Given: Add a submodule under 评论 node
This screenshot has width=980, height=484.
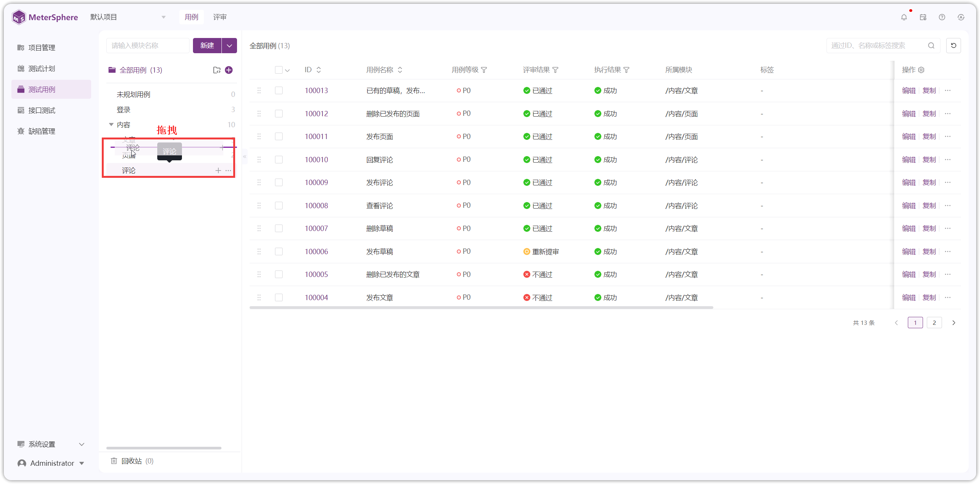Looking at the screenshot, I should coord(218,171).
